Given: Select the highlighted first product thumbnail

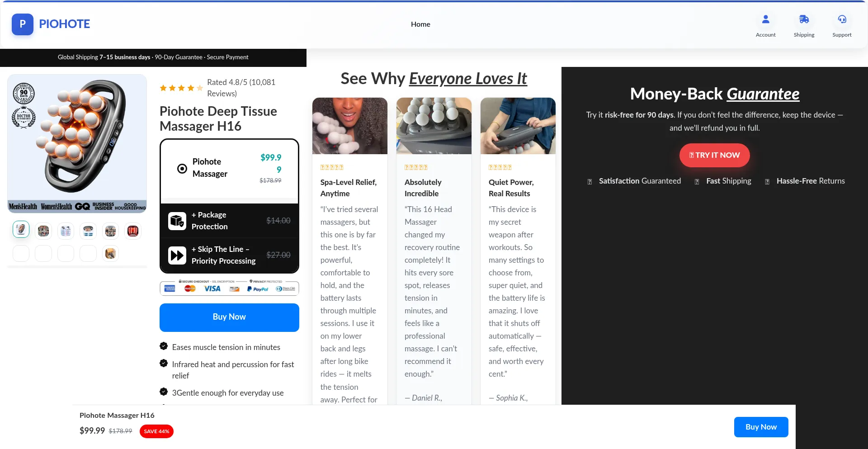Looking at the screenshot, I should pos(21,230).
